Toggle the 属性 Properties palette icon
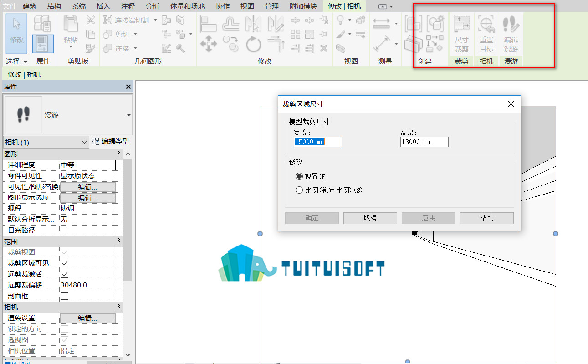This screenshot has width=588, height=364. point(43,44)
